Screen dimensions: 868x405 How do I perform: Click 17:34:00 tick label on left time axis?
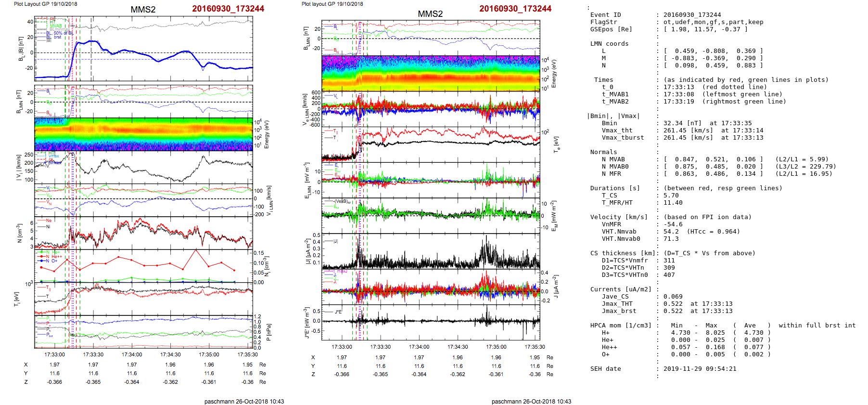tap(132, 354)
